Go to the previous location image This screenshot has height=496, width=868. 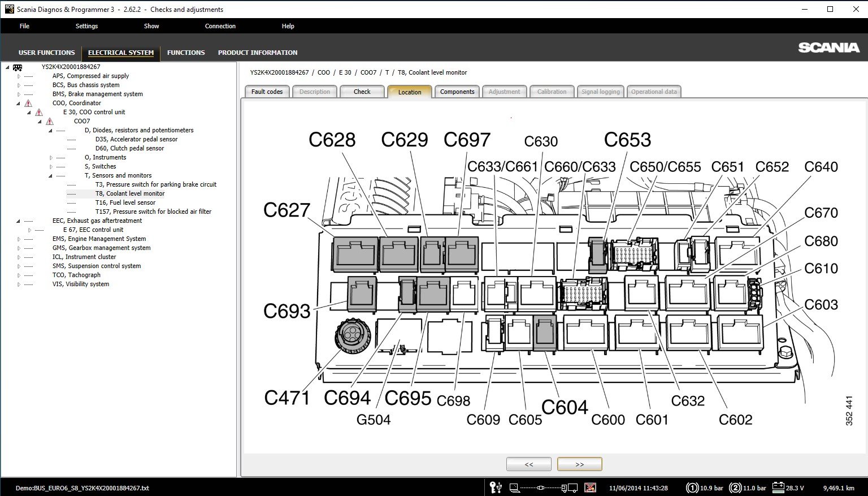click(x=528, y=464)
